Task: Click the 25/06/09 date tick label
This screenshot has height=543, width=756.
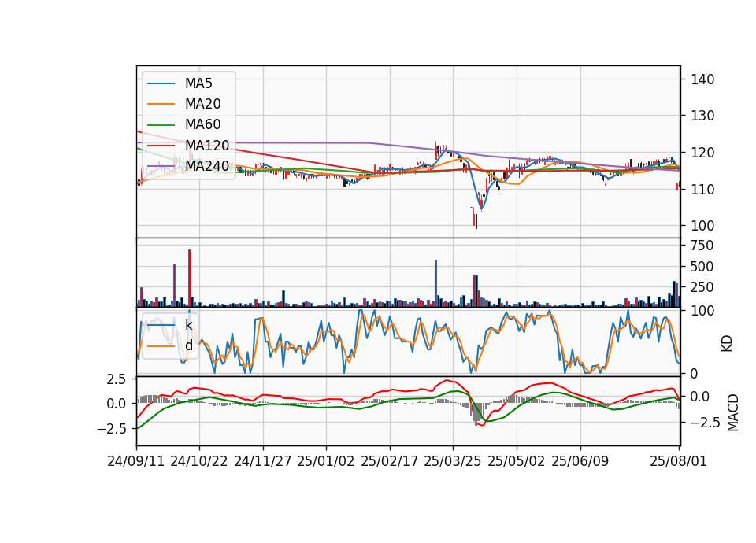Action: click(580, 461)
